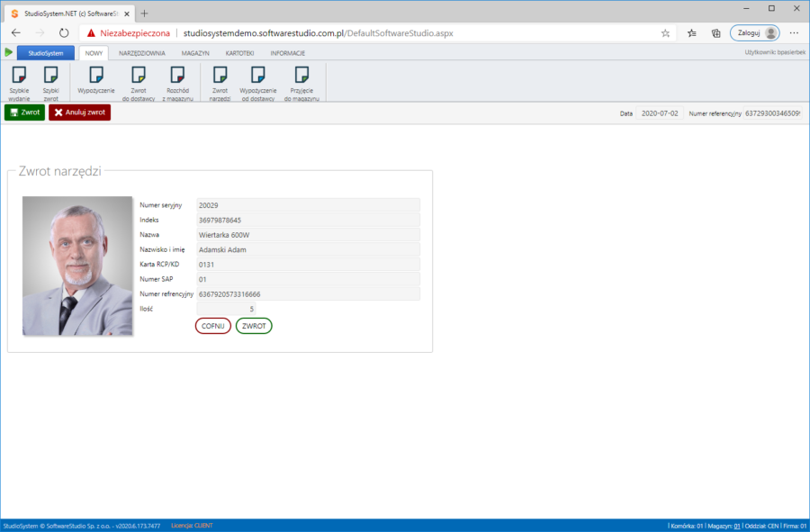Click the Indeks field
The height and width of the screenshot is (532, 810).
point(309,220)
